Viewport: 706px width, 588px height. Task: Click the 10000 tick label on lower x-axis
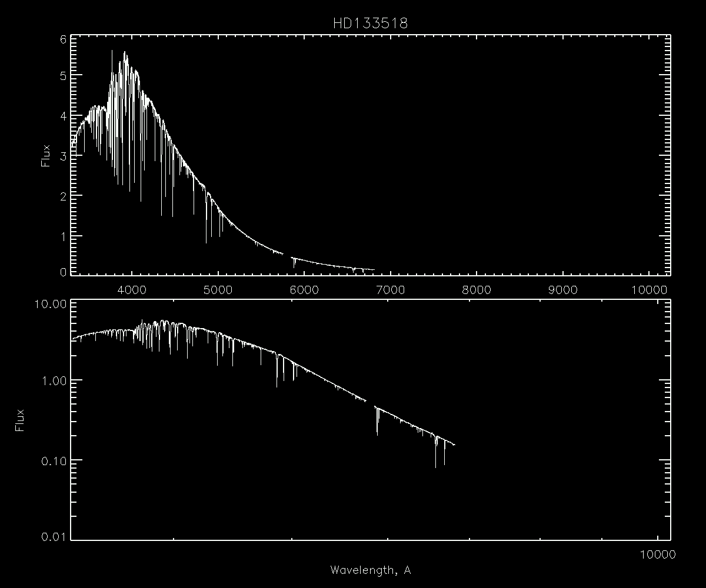658,553
